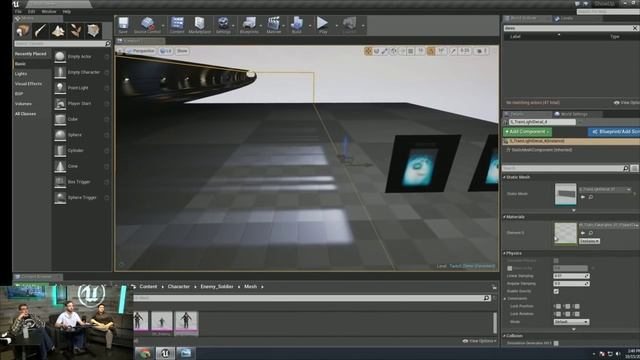Toggle Lock Rotation Z checkbox
The image size is (640, 360).
point(577,314)
